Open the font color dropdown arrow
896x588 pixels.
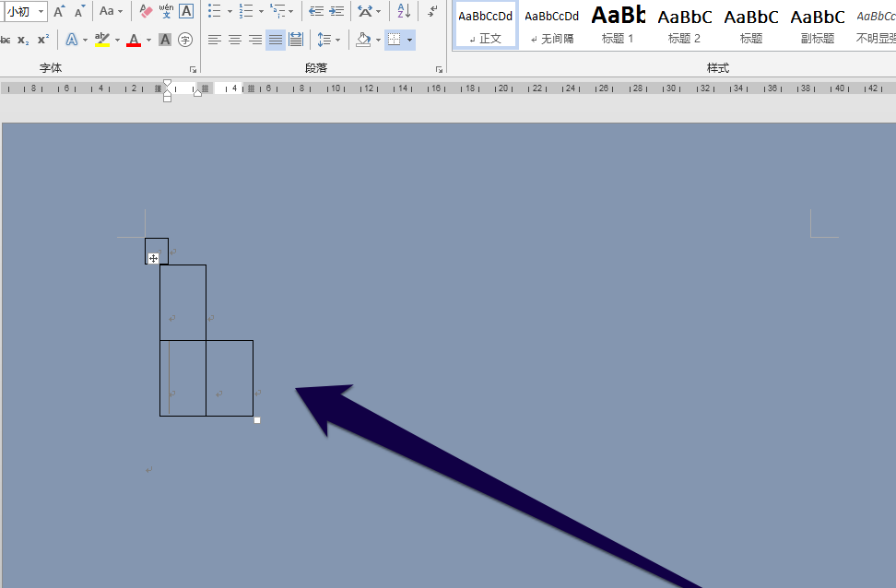point(148,40)
